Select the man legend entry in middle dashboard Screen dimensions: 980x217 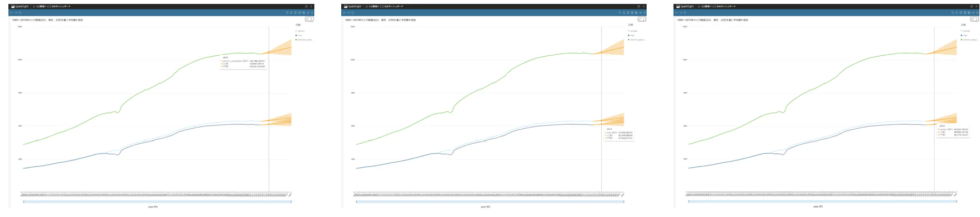[x=632, y=35]
